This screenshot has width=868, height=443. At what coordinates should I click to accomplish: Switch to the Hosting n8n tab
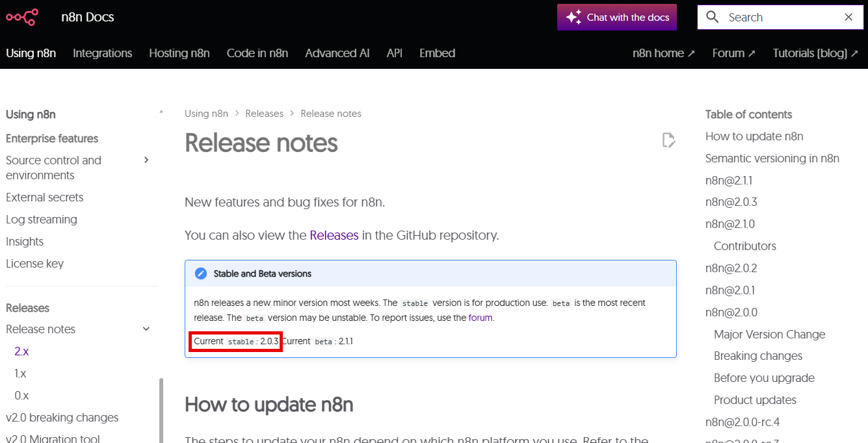pos(179,53)
